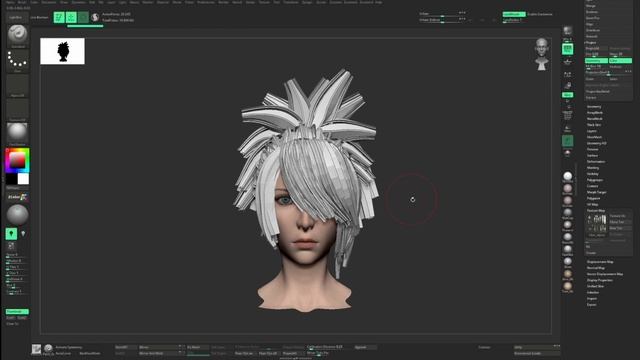Expand the Masking subpalette
This screenshot has height=360, width=640.
(593, 168)
